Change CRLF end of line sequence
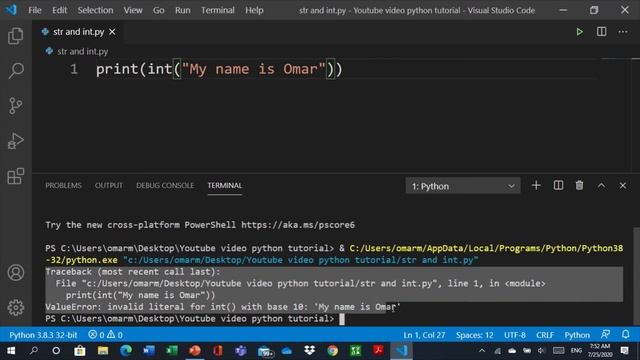This screenshot has width=640, height=360. click(545, 335)
